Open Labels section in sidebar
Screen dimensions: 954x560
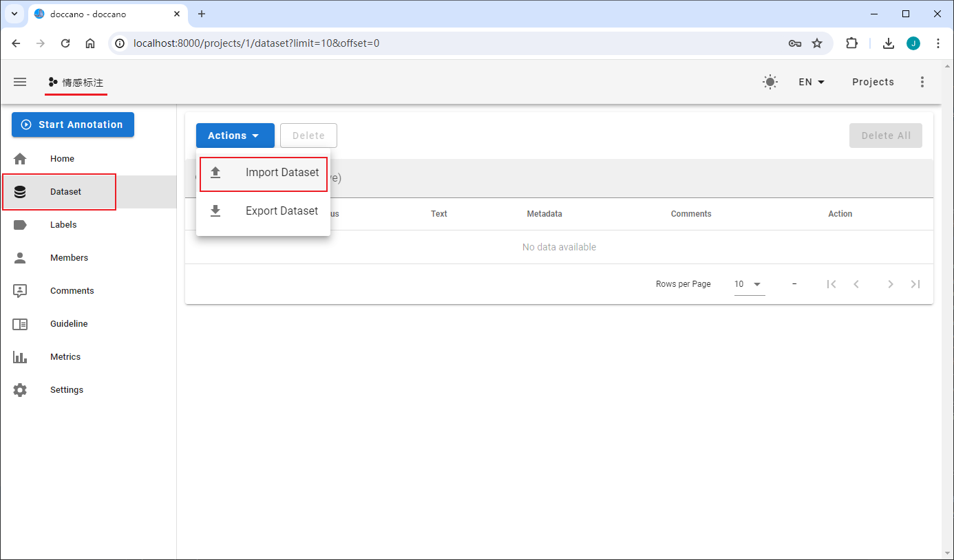pos(63,225)
